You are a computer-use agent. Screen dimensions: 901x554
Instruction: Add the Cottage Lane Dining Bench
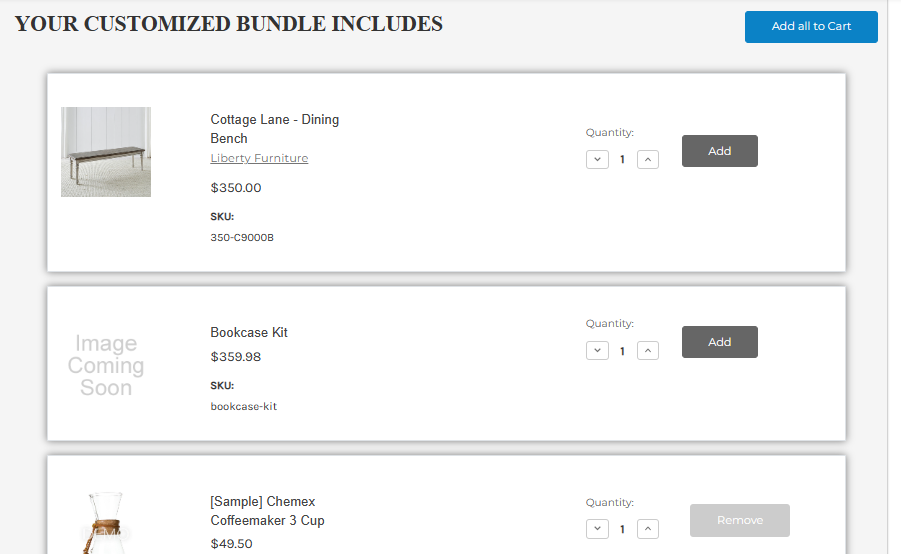(x=719, y=151)
